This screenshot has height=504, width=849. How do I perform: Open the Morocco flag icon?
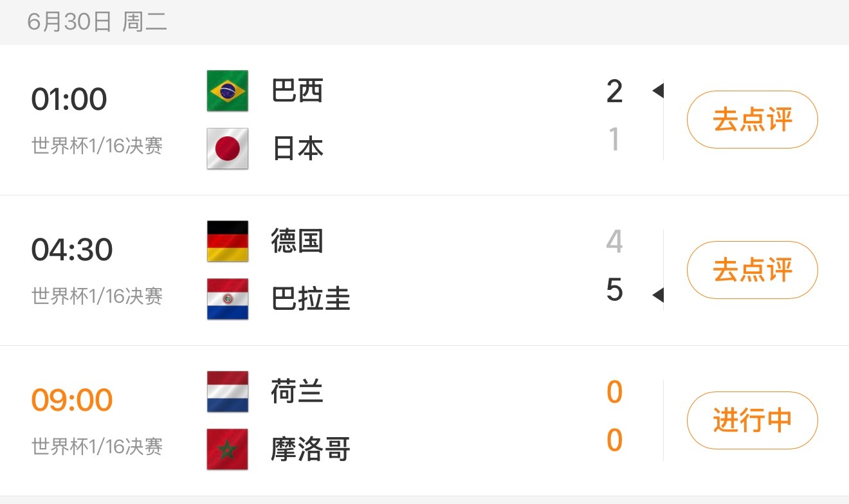[228, 449]
